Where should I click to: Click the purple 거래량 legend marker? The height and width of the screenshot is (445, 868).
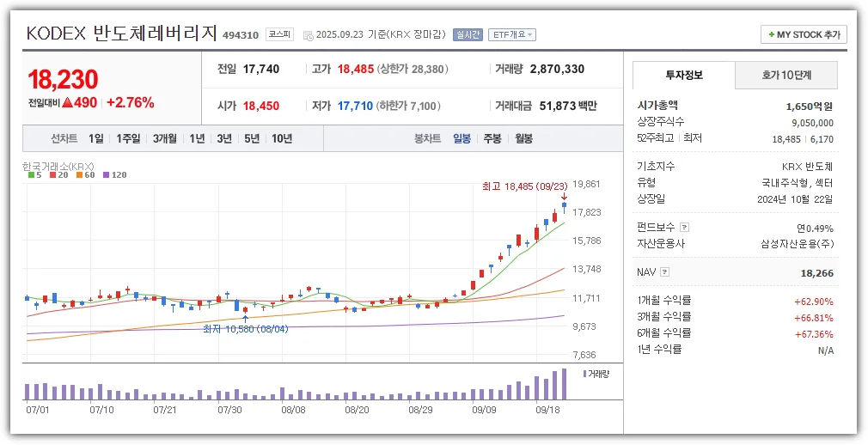(x=585, y=374)
